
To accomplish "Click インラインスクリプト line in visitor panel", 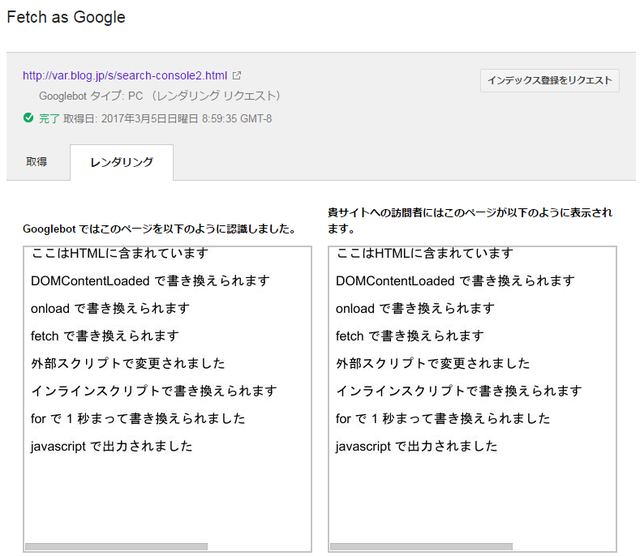I will click(x=459, y=391).
